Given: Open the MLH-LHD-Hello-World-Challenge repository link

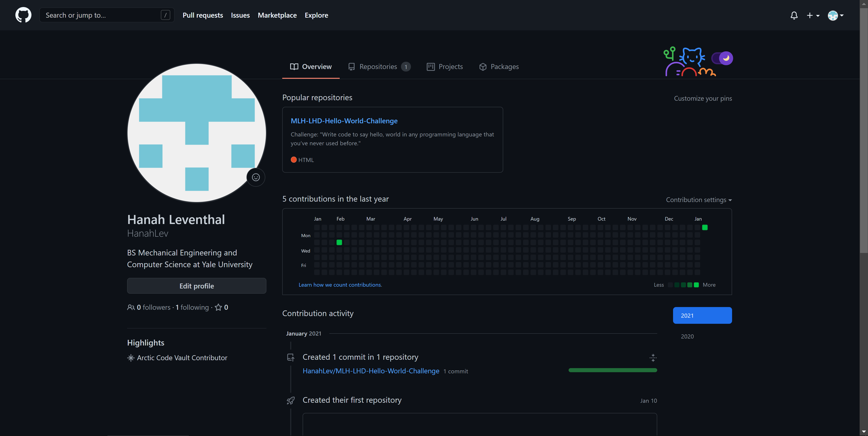Looking at the screenshot, I should click(x=344, y=121).
